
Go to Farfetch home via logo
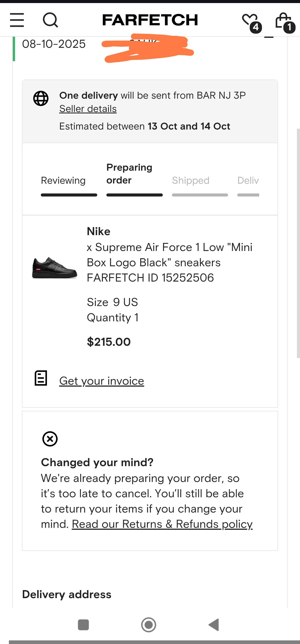point(150,20)
